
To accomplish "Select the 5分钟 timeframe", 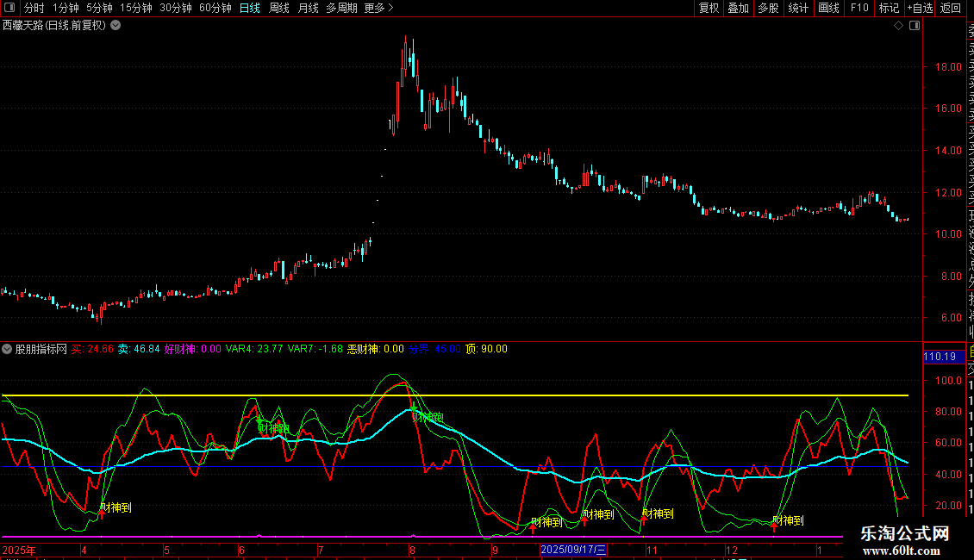I will [99, 8].
